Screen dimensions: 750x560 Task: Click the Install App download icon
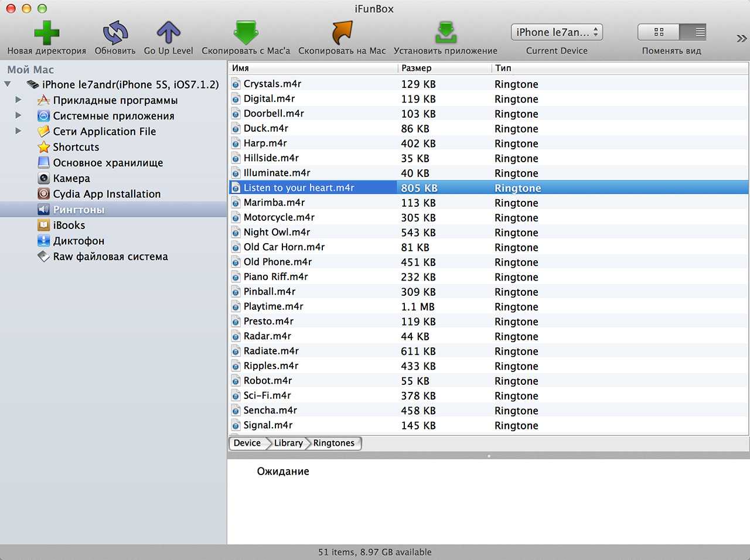pyautogui.click(x=445, y=33)
